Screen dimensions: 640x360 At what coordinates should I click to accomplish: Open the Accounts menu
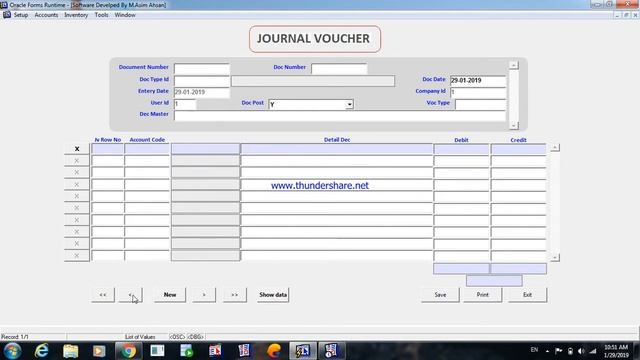(46, 15)
